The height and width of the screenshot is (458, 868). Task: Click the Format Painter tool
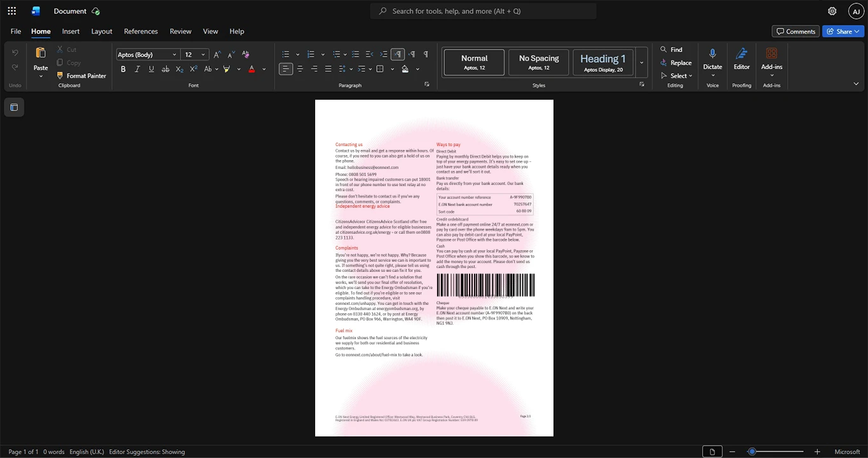coord(81,76)
